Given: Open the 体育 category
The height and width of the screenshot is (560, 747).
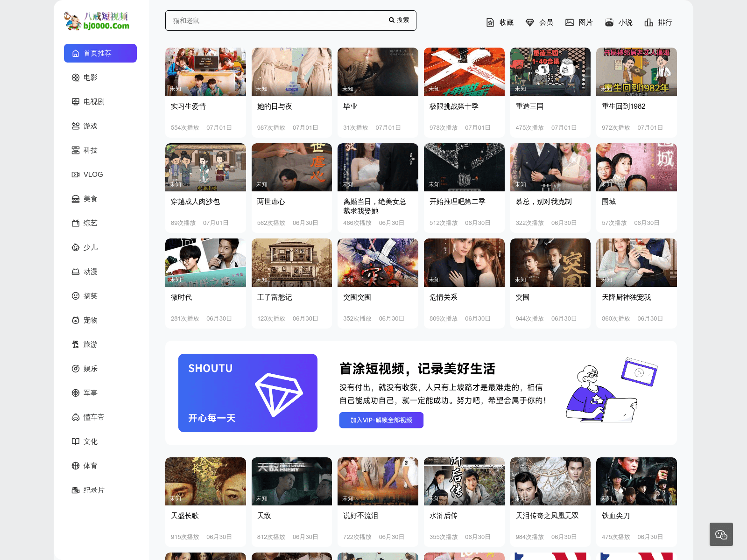Looking at the screenshot, I should (x=100, y=466).
